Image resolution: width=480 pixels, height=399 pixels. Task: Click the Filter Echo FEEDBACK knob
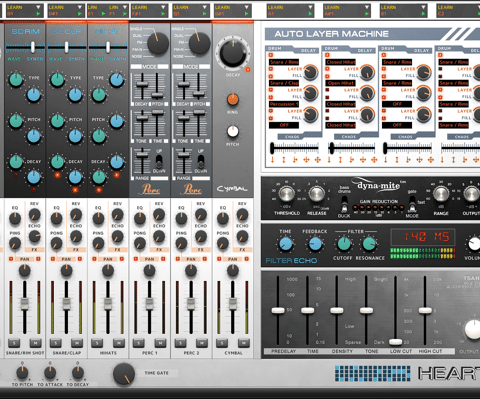(315, 244)
